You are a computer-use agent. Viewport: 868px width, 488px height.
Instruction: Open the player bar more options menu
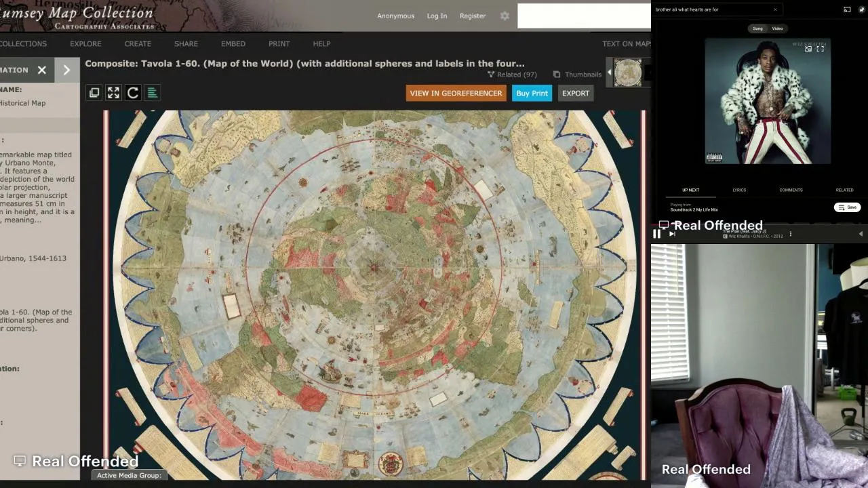pyautogui.click(x=790, y=234)
